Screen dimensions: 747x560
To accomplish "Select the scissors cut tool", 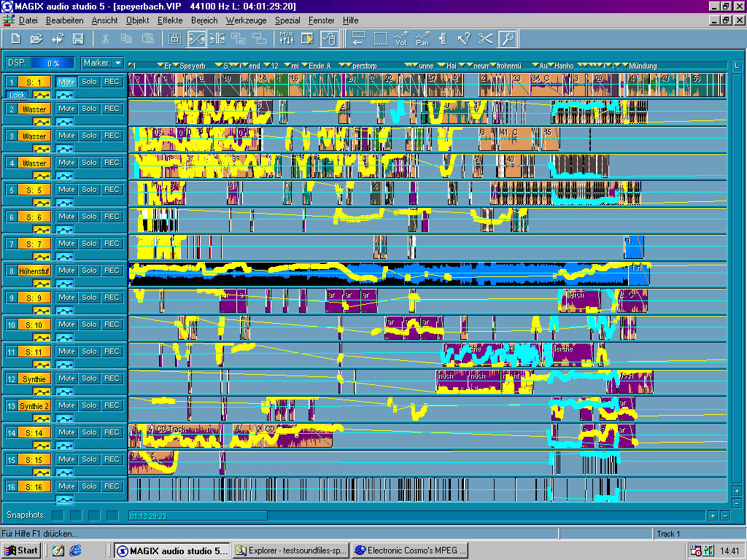I will point(486,38).
